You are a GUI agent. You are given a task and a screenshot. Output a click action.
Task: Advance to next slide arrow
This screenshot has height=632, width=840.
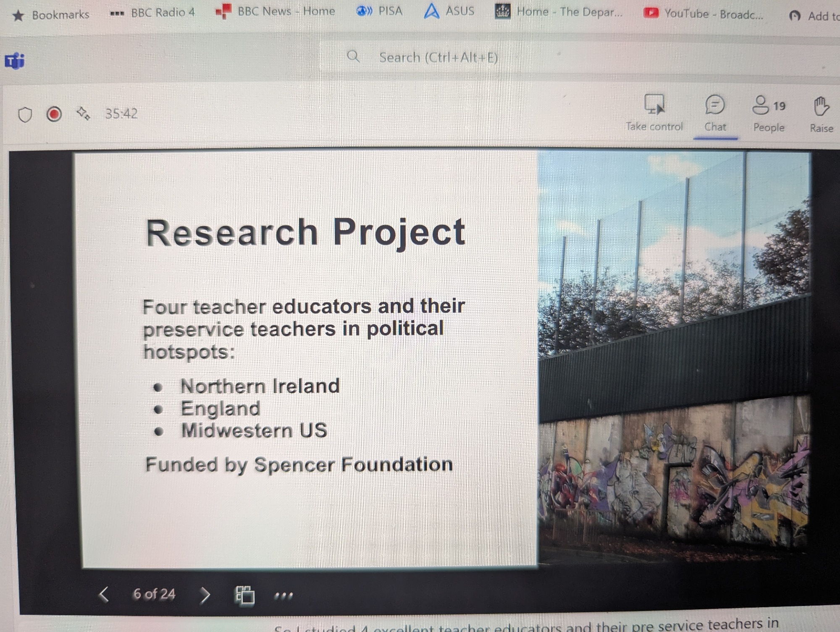tap(205, 595)
